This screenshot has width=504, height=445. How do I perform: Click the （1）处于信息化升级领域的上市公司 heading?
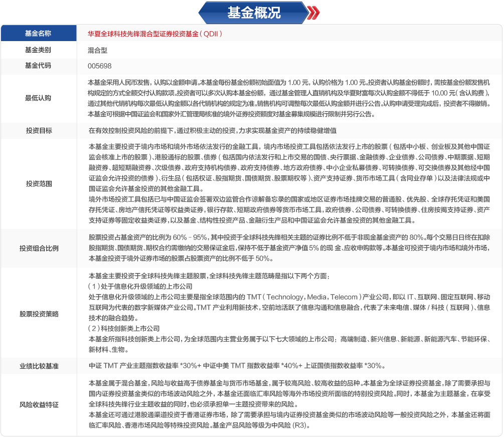pos(140,286)
